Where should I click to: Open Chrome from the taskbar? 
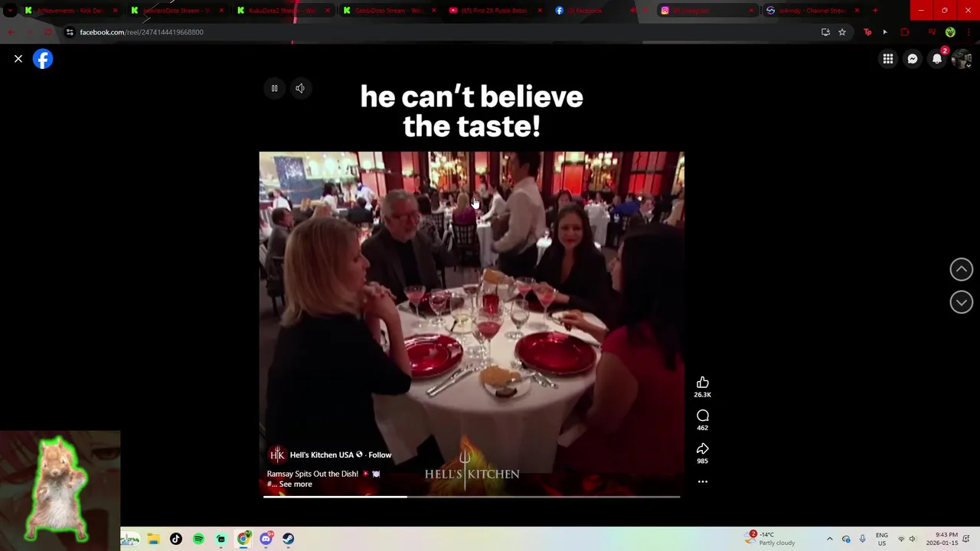click(243, 539)
